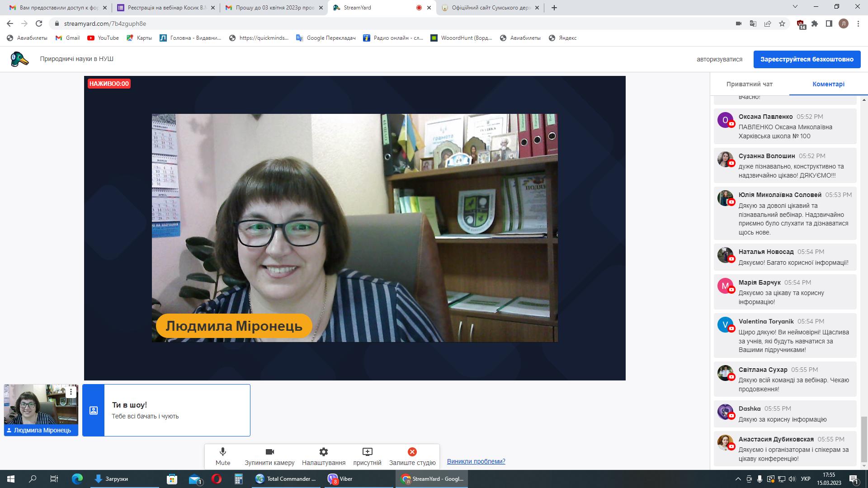Select Наталья Новосад comment text
The height and width of the screenshot is (488, 868).
coord(793,263)
